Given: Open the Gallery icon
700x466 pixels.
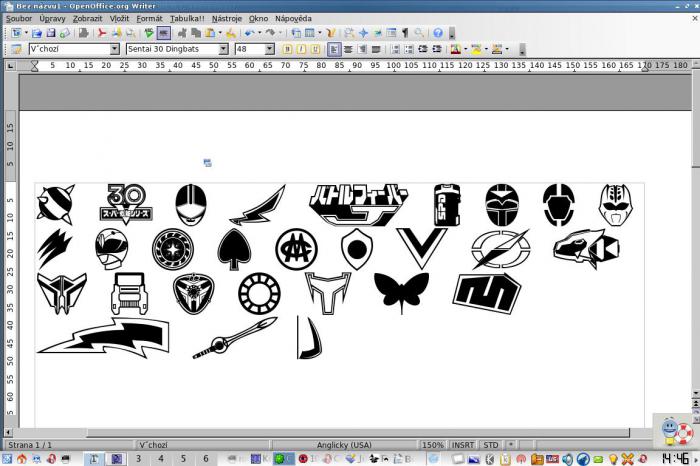Looking at the screenshot, I should coord(378,33).
